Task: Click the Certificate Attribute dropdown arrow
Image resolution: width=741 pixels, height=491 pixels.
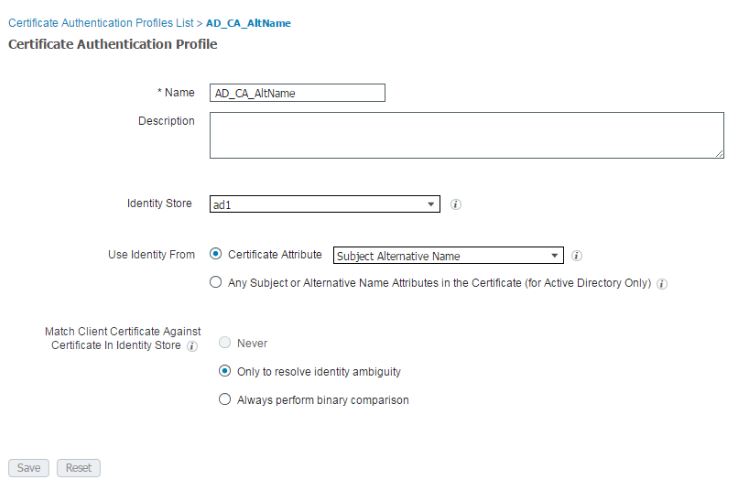Action: click(x=554, y=256)
